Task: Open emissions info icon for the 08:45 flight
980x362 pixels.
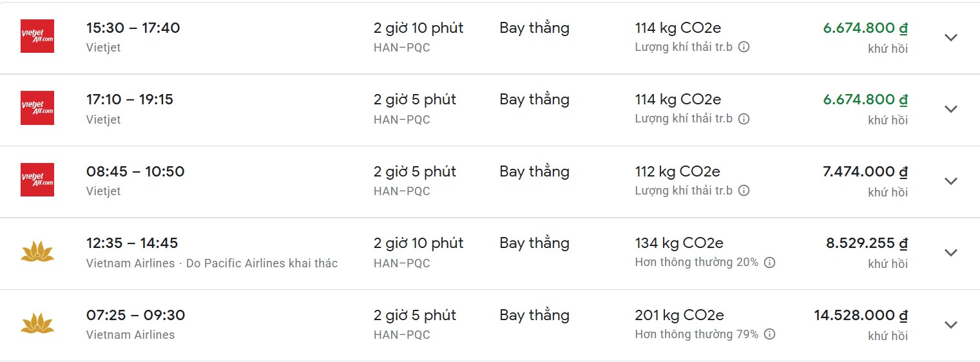Action: click(x=744, y=191)
